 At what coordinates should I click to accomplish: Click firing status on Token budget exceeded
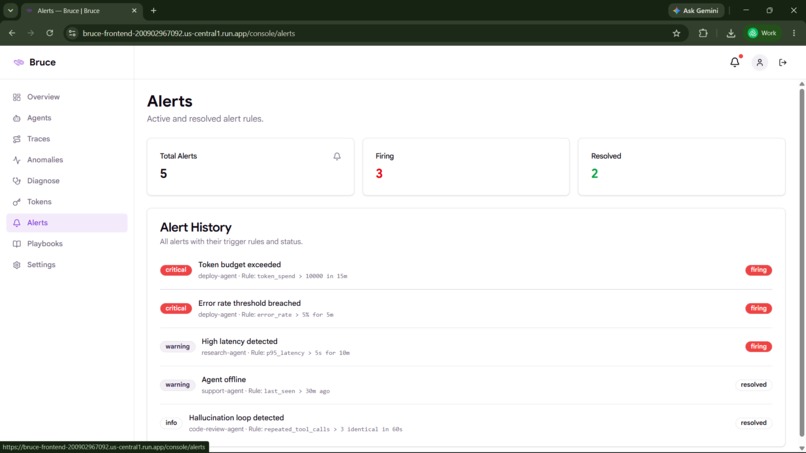coord(758,270)
